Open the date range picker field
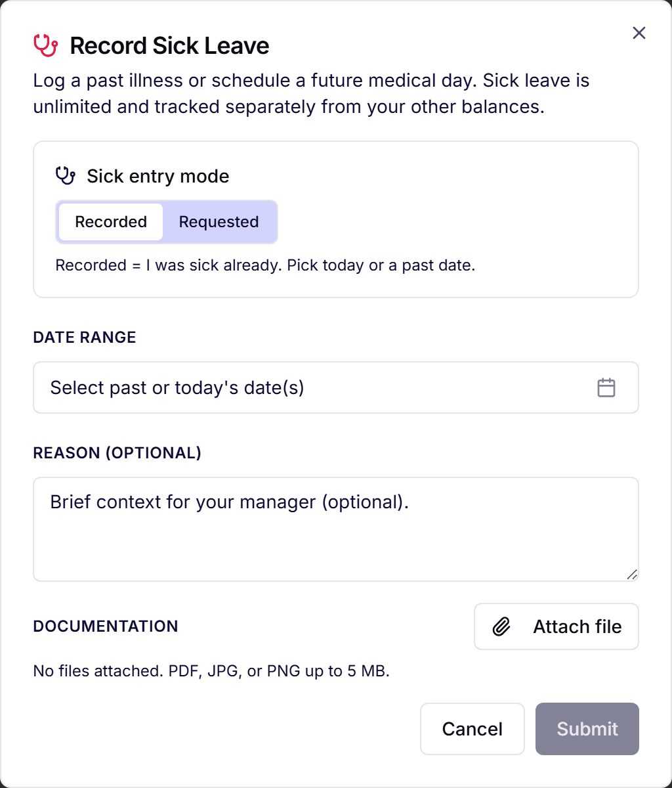672x788 pixels. [336, 387]
